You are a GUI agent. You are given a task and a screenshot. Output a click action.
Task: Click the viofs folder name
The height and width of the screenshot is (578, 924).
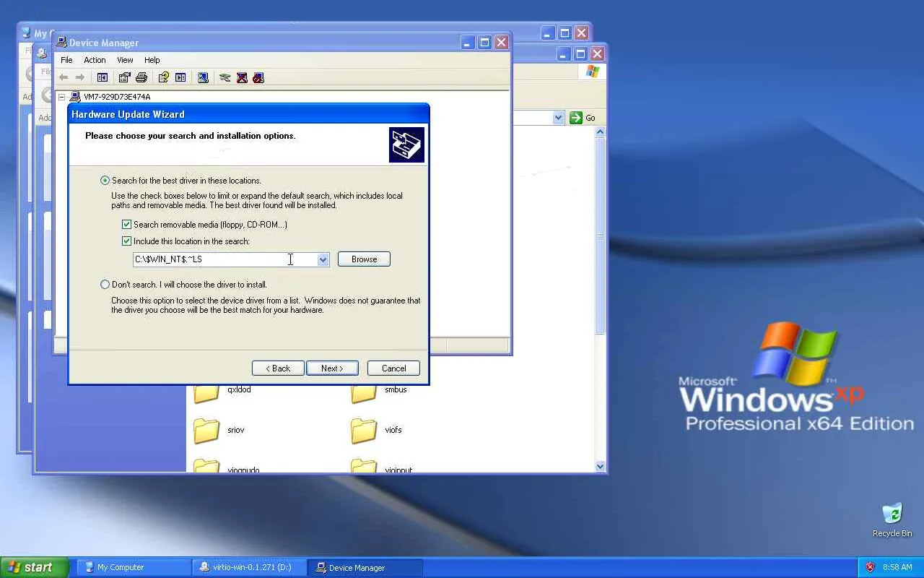(393, 430)
